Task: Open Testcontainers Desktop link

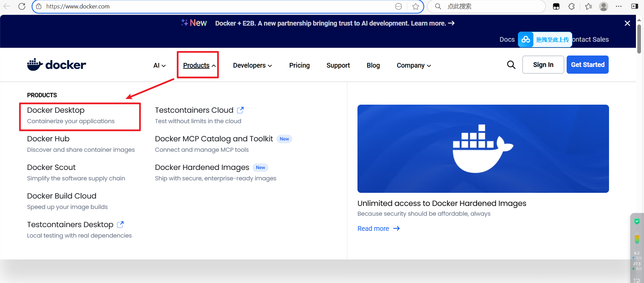Action: tap(70, 224)
